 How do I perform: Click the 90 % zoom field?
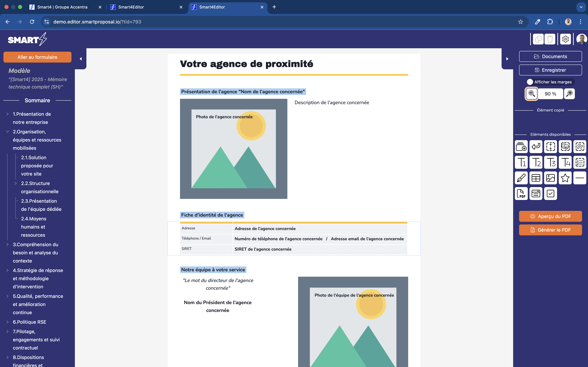click(550, 94)
